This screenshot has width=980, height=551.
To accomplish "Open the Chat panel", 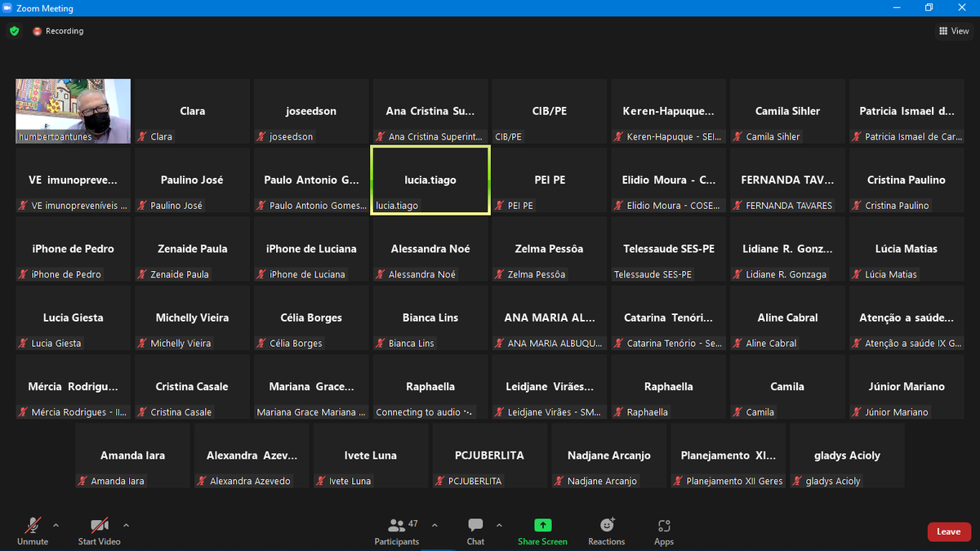I will [475, 531].
